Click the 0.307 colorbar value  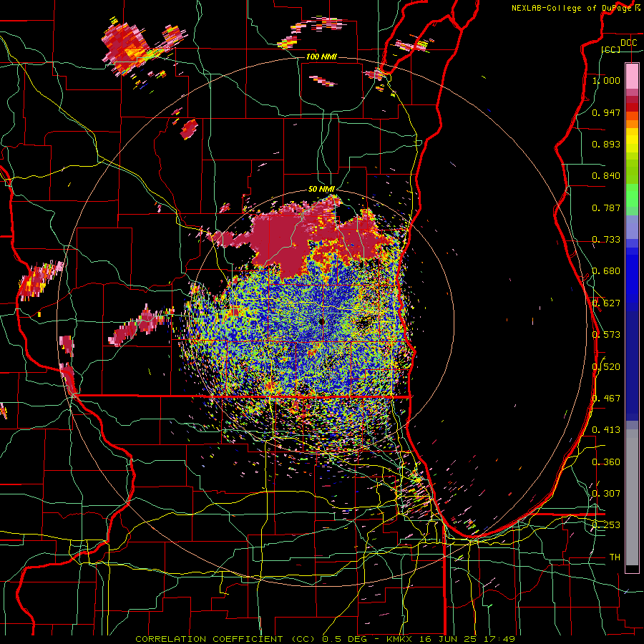[606, 494]
